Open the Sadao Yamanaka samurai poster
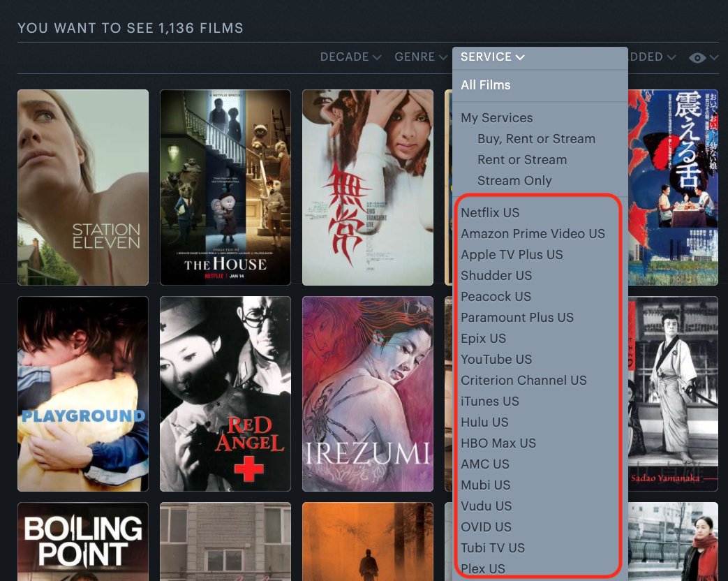 (674, 394)
